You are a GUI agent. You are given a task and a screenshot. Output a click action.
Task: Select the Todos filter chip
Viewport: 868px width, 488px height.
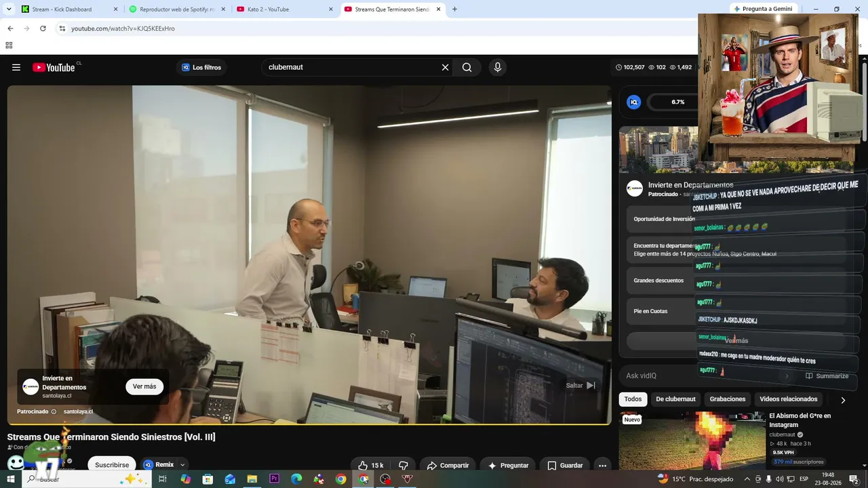[633, 399]
